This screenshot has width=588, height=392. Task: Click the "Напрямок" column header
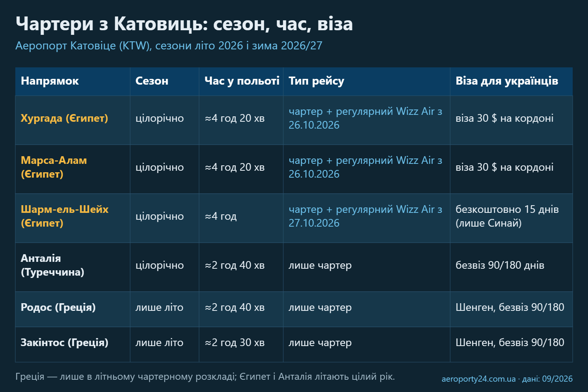(50, 81)
